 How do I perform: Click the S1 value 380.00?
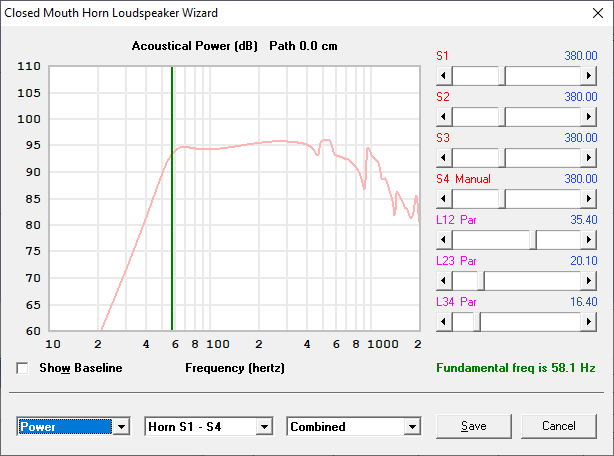tap(581, 56)
